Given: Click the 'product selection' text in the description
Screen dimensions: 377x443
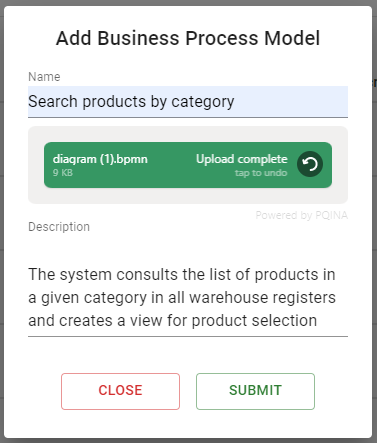Looking at the screenshot, I should pos(254,321).
